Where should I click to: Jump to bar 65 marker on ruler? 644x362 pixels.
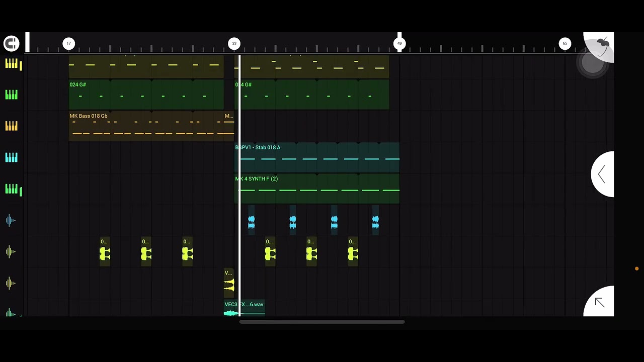[565, 43]
